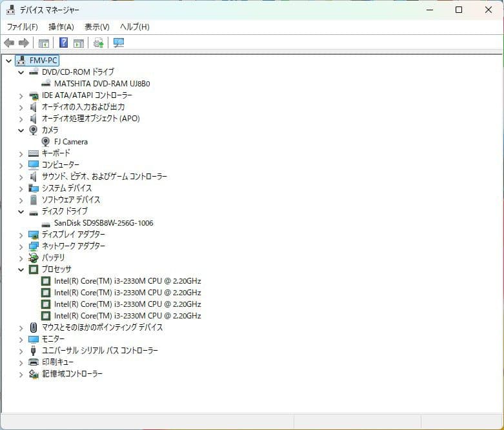Click the コンピューター monitor icon
The width and height of the screenshot is (504, 430).
pyautogui.click(x=34, y=165)
